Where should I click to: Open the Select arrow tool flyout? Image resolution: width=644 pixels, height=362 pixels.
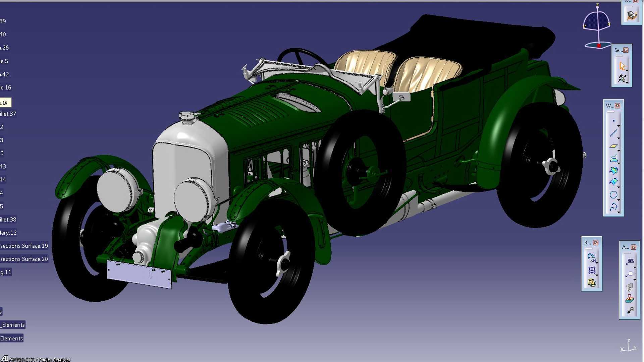pos(627,70)
